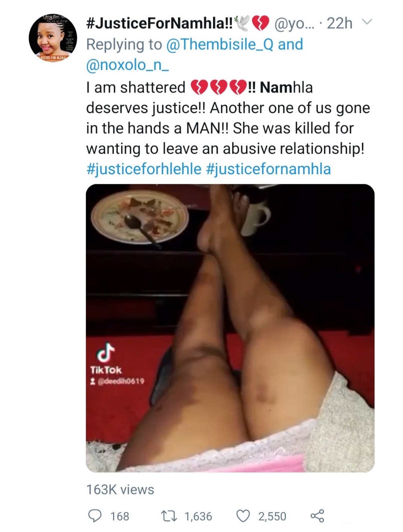Play the embedded video thumbnail
This screenshot has height=532, width=403.
(230, 328)
